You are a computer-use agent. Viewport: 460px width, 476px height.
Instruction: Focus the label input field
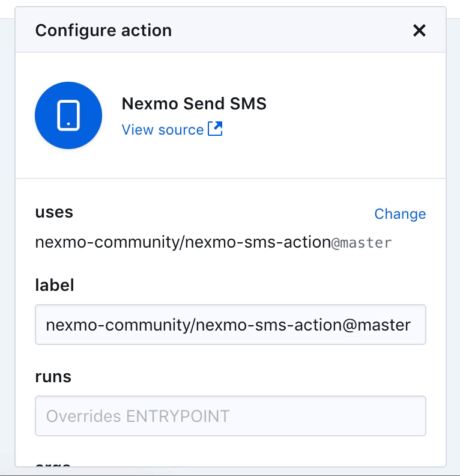pyautogui.click(x=231, y=325)
